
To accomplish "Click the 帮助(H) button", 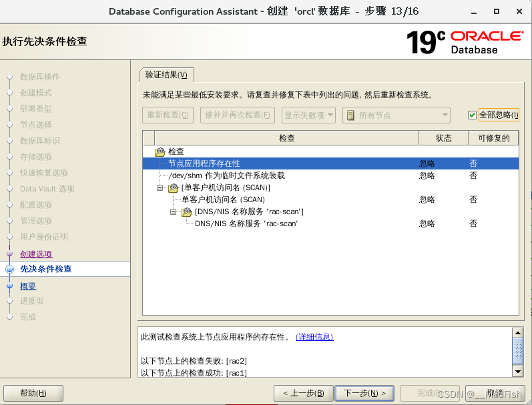I will click(x=33, y=393).
